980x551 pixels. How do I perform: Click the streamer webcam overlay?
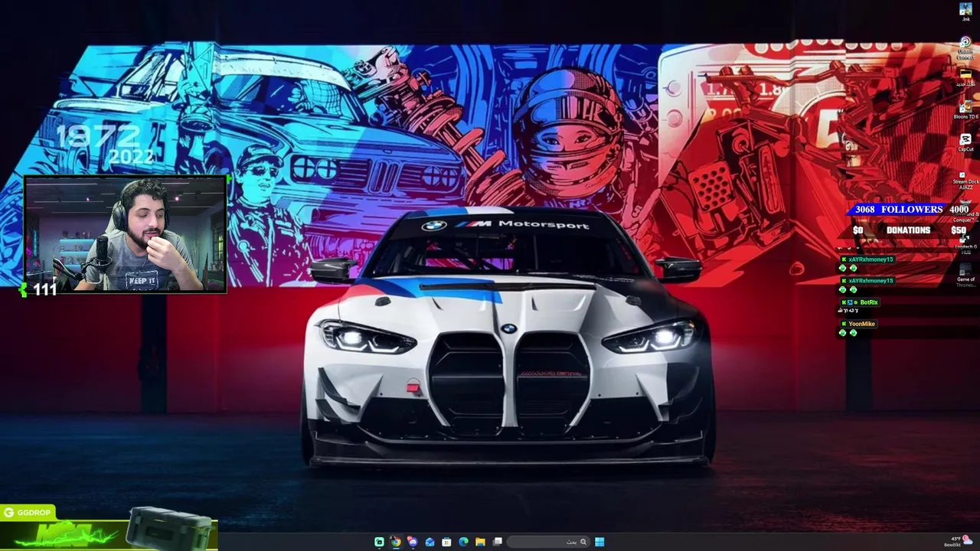[x=126, y=233]
